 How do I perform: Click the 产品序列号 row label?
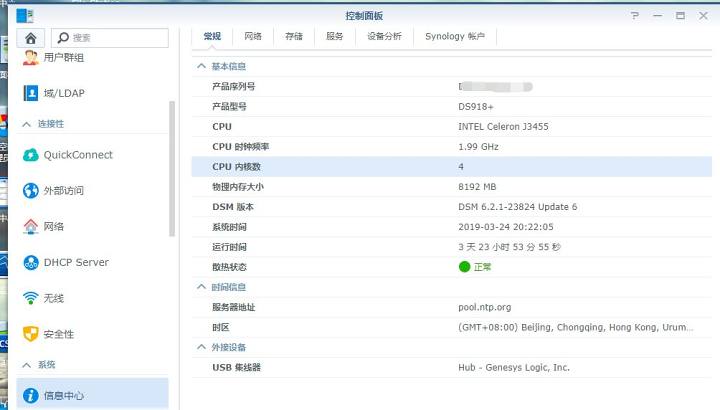click(x=233, y=86)
